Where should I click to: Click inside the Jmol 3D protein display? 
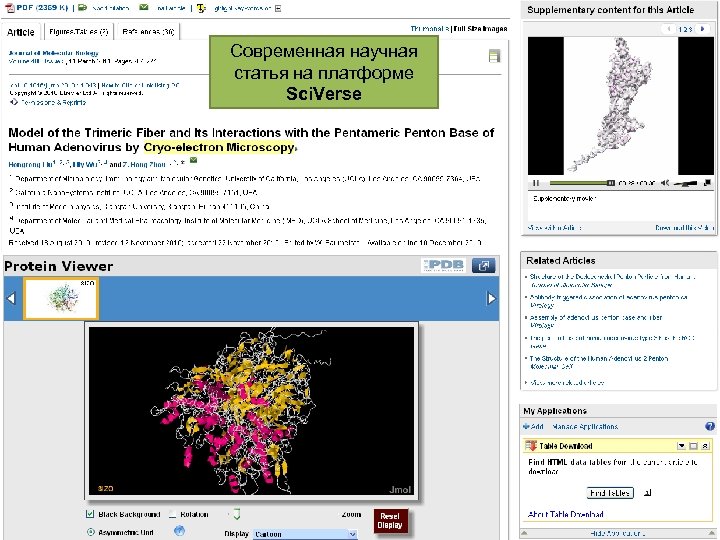pyautogui.click(x=252, y=411)
